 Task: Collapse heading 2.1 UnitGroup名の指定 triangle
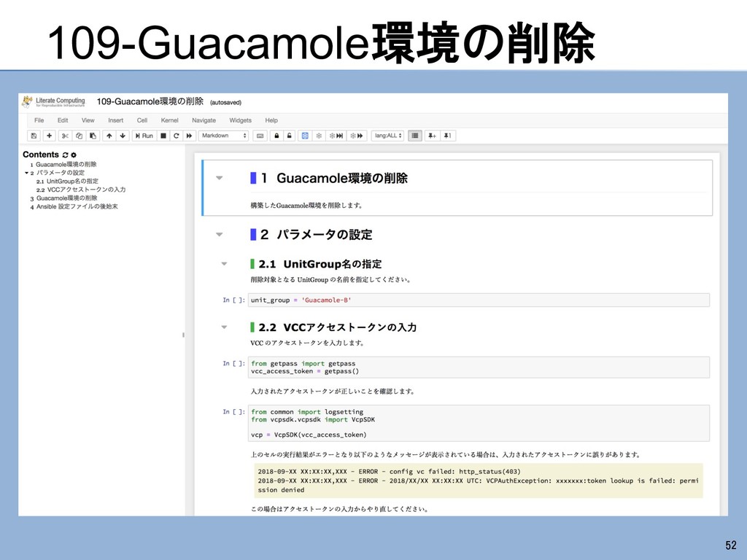click(224, 264)
